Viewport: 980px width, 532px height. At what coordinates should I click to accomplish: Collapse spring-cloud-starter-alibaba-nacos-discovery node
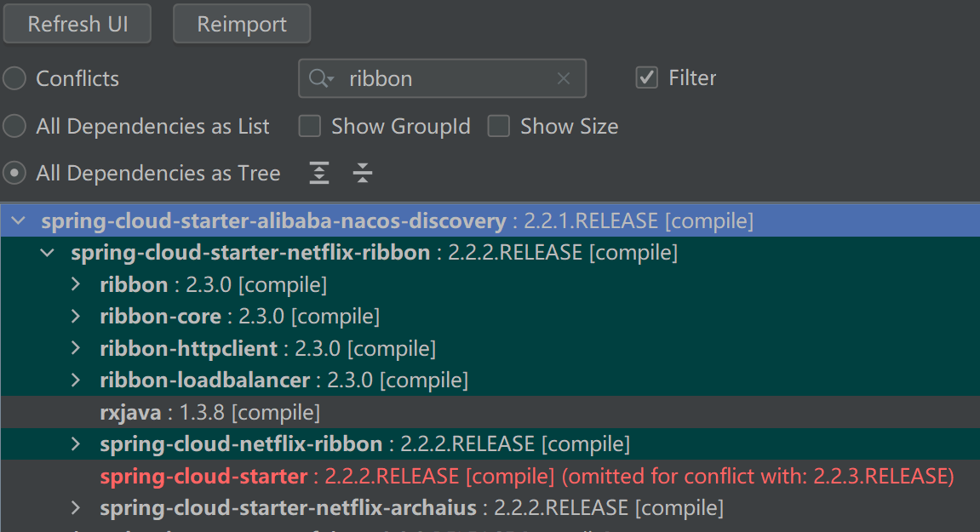coord(19,221)
